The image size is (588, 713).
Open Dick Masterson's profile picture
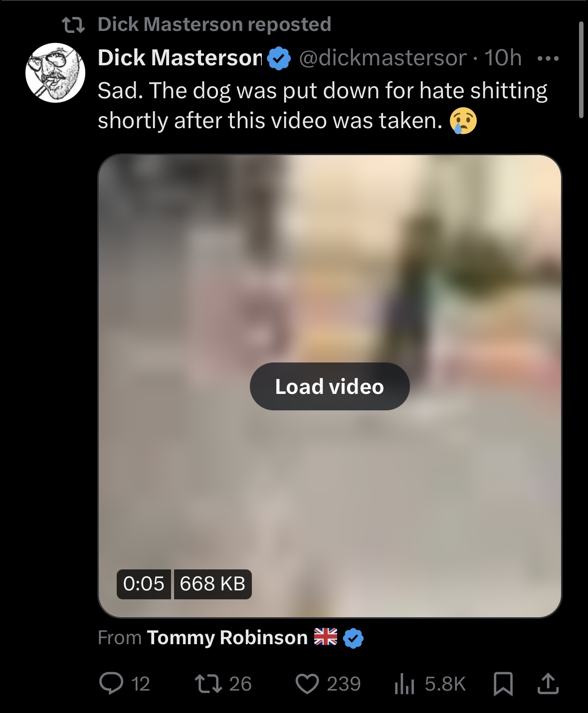[55, 73]
